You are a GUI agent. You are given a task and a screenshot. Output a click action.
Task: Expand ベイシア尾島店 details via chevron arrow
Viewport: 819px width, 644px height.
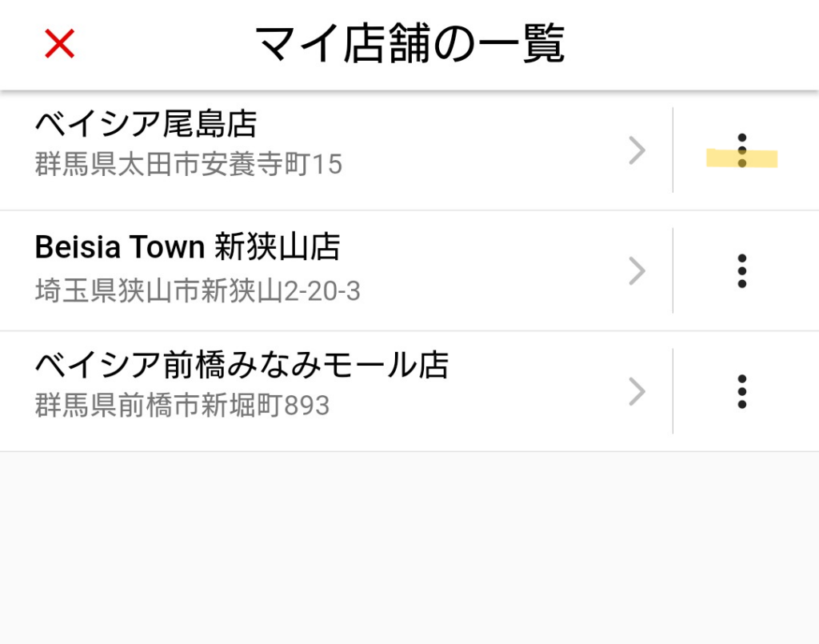coord(637,150)
